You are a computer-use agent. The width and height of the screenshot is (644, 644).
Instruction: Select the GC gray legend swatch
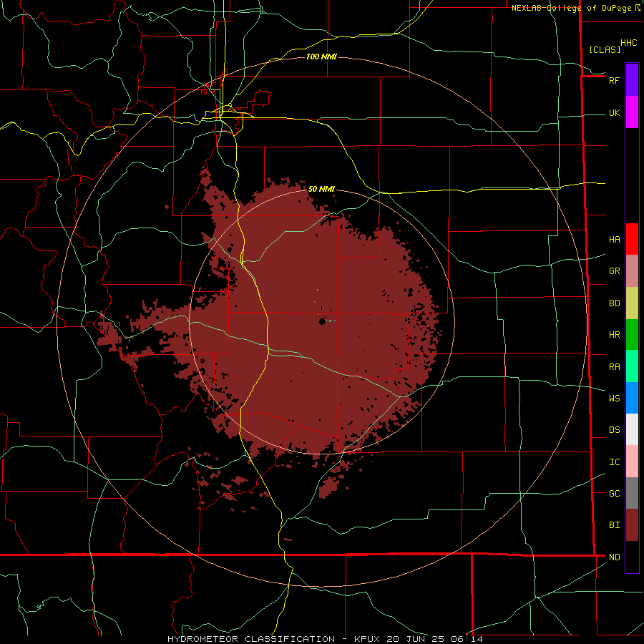point(632,493)
